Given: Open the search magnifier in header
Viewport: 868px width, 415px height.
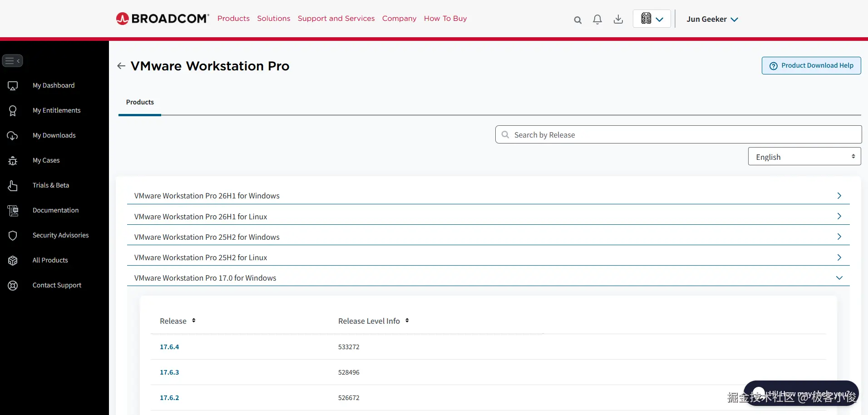Looking at the screenshot, I should [577, 20].
